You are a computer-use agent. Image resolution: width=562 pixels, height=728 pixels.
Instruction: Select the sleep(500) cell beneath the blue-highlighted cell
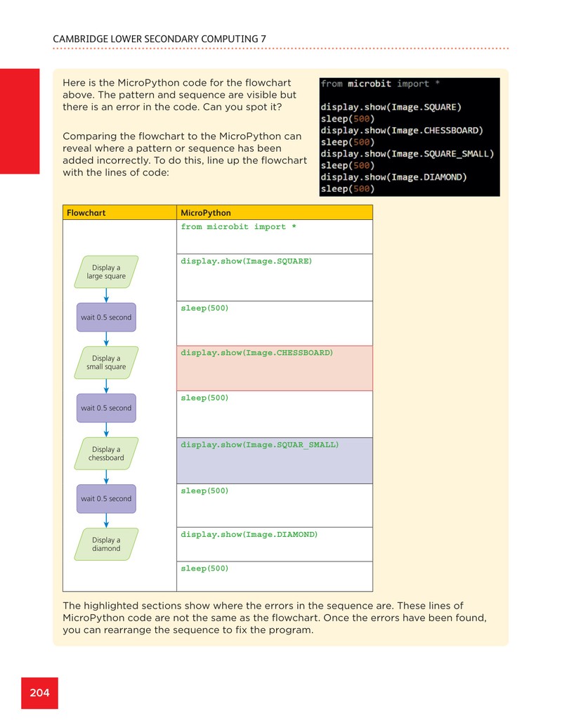pos(275,506)
